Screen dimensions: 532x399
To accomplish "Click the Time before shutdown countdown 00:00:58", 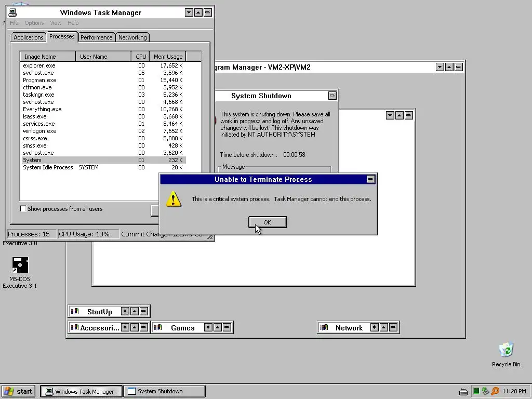I will pos(294,155).
